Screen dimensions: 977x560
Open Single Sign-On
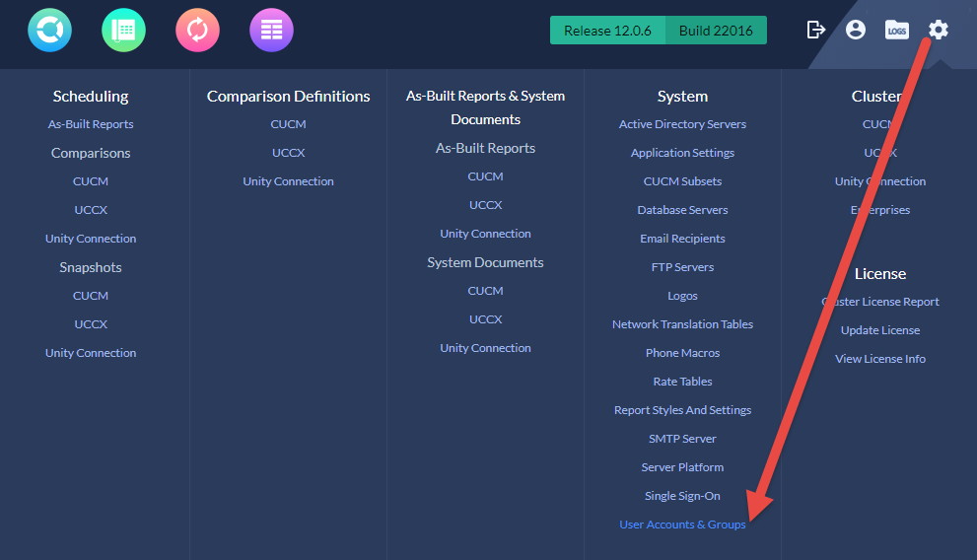pyautogui.click(x=682, y=497)
